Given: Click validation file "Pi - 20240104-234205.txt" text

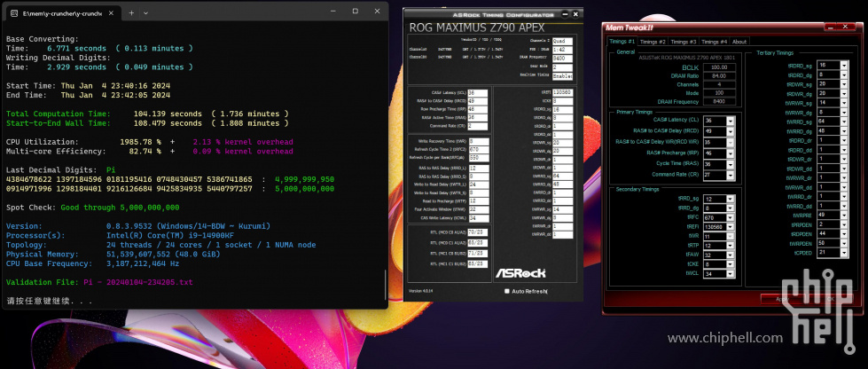Looking at the screenshot, I should point(137,282).
